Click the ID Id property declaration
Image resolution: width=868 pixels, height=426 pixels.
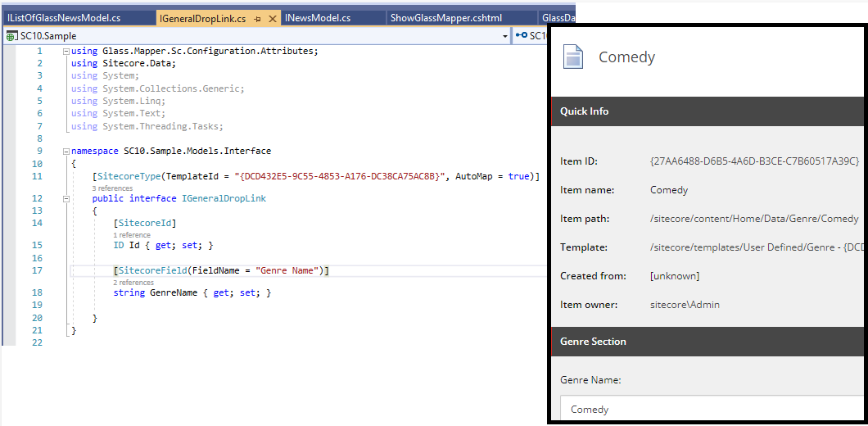pos(163,245)
